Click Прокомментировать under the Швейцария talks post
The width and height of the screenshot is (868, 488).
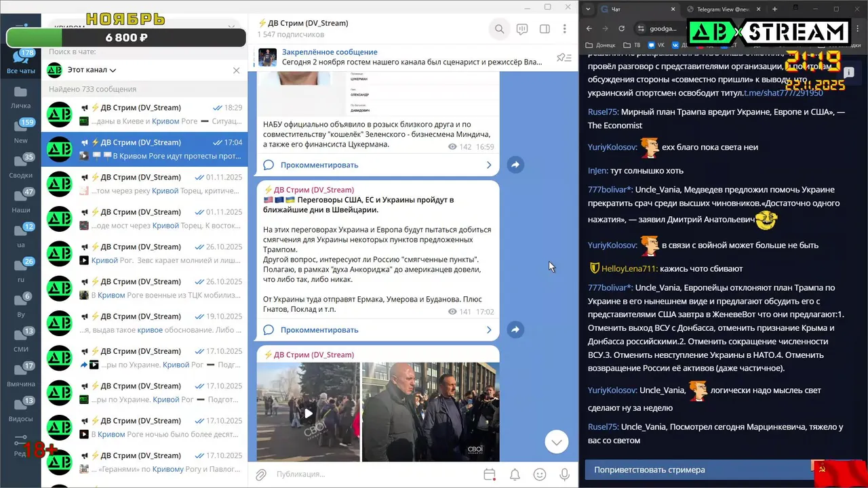pyautogui.click(x=319, y=329)
